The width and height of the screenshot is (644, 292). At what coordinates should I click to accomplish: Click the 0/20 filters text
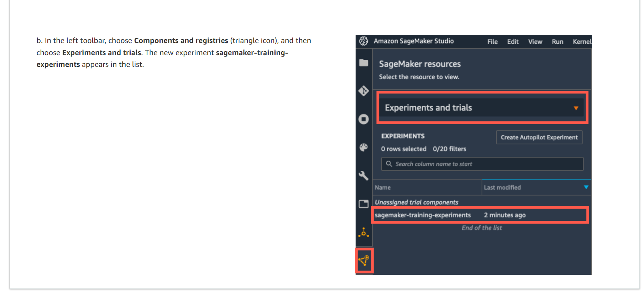click(x=449, y=149)
